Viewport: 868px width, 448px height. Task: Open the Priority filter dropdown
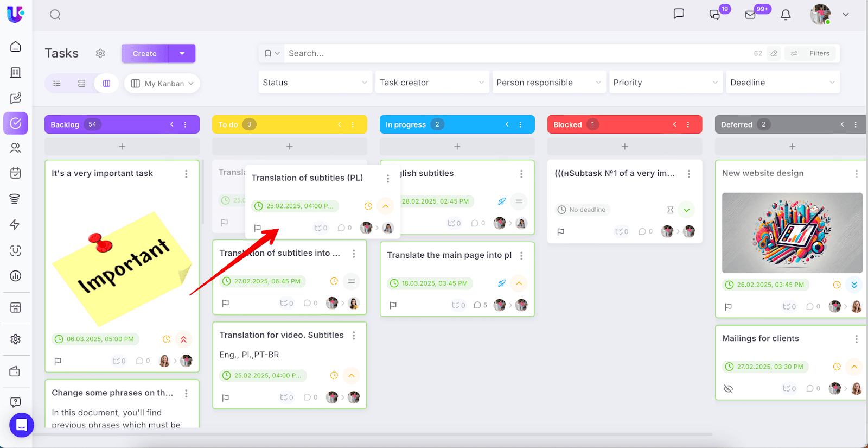click(666, 83)
